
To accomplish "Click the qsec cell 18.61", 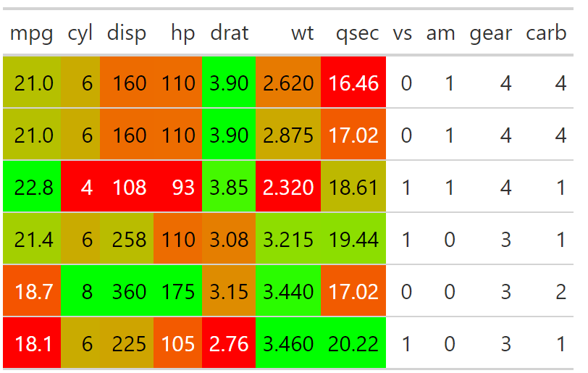I will coord(353,187).
